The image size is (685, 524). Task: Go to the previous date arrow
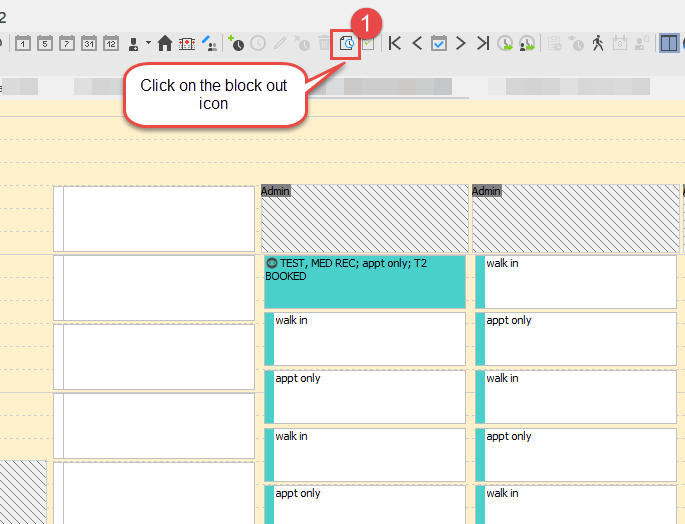[x=417, y=43]
